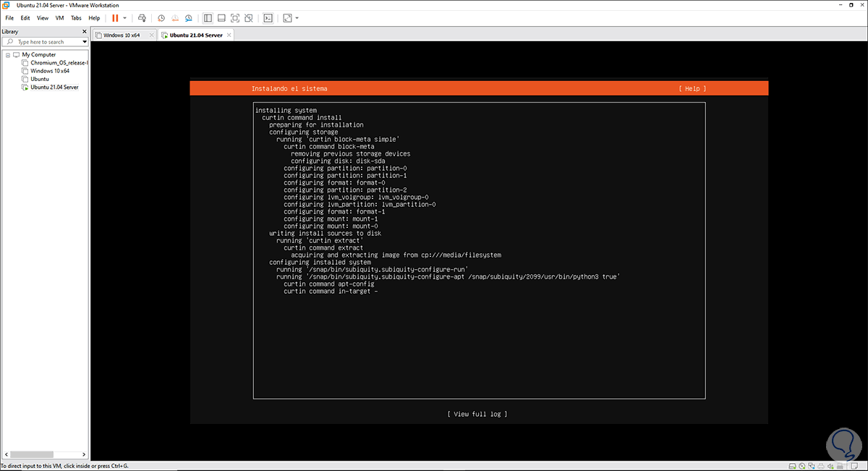868x471 pixels.
Task: Click the 'Instalando el sistema' header text
Action: coord(289,88)
